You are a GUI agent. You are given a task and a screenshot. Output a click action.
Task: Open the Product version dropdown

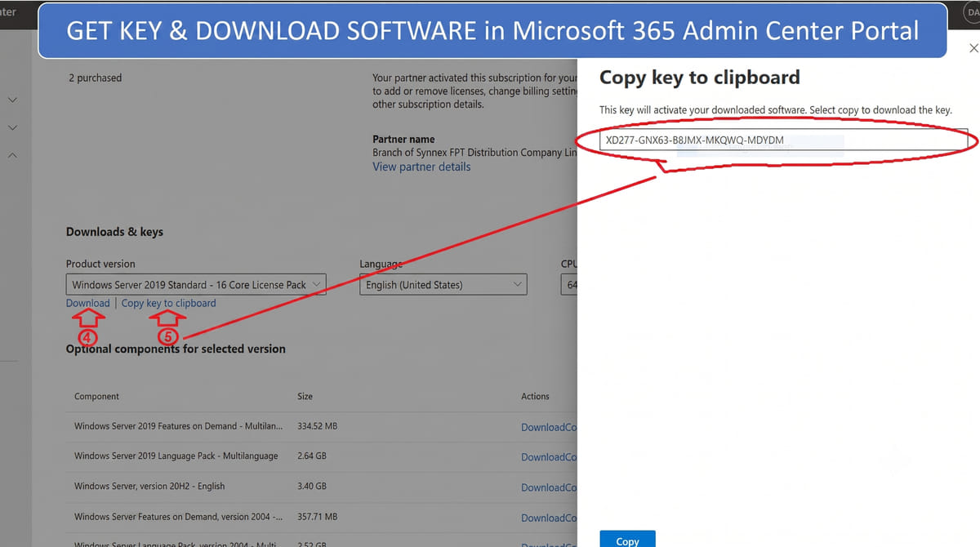[x=196, y=285]
